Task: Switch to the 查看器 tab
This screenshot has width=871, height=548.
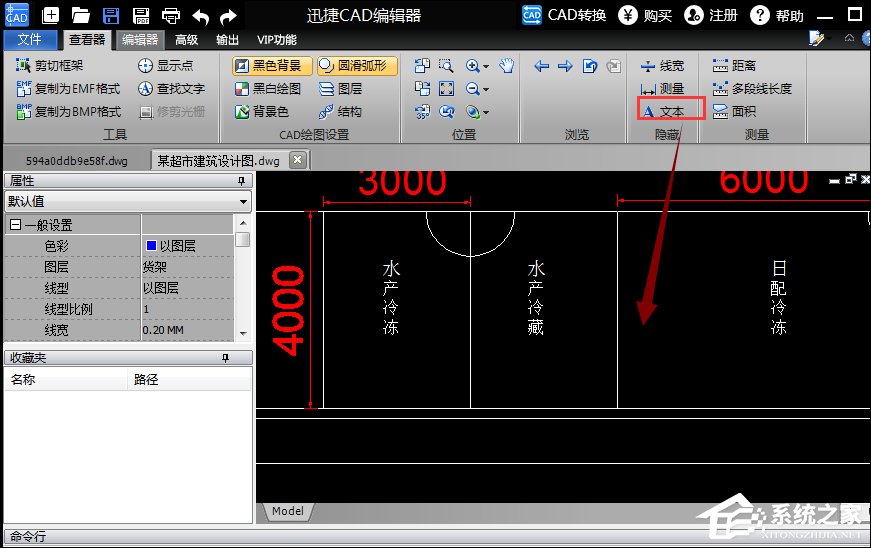Action: (87, 39)
